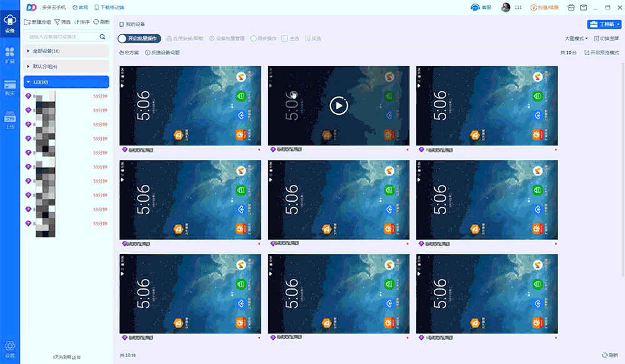The height and width of the screenshot is (364, 625).
Task: Toggle 开启批量操作 batch operation switch
Action: click(139, 39)
